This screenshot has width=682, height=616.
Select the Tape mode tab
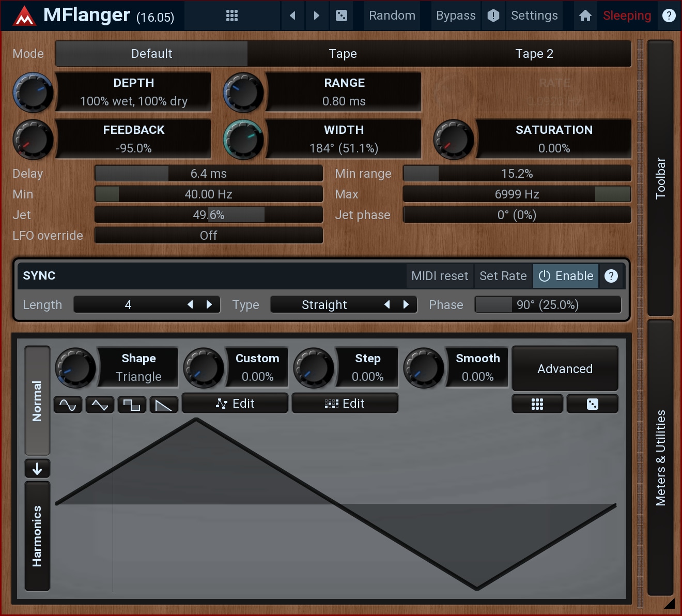tap(343, 54)
